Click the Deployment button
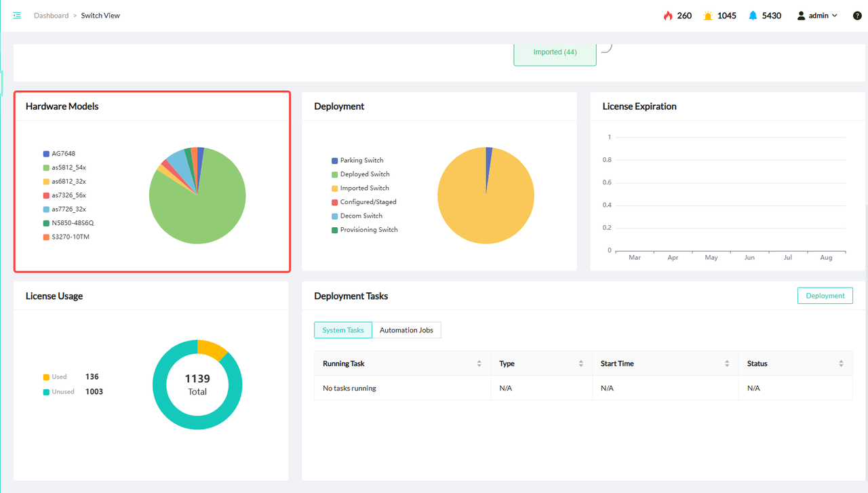The width and height of the screenshot is (868, 493). tap(825, 296)
